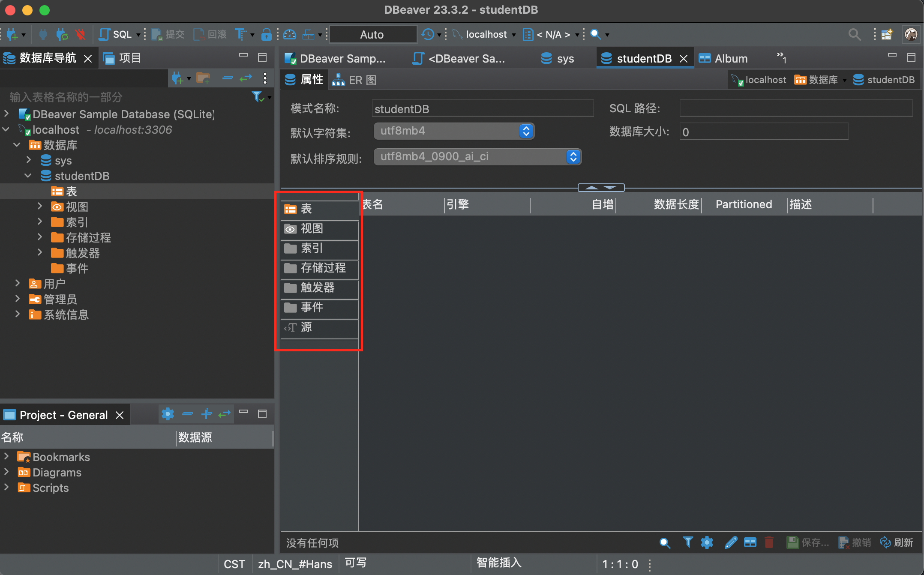The image size is (924, 575).
Task: Sort by the 表名 column header
Action: click(402, 204)
